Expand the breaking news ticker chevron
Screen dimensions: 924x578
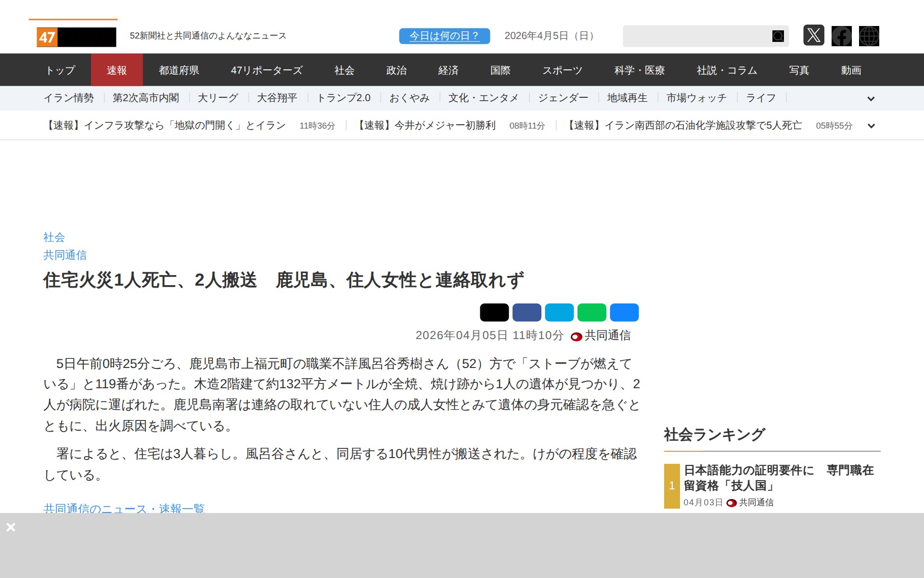tap(871, 126)
